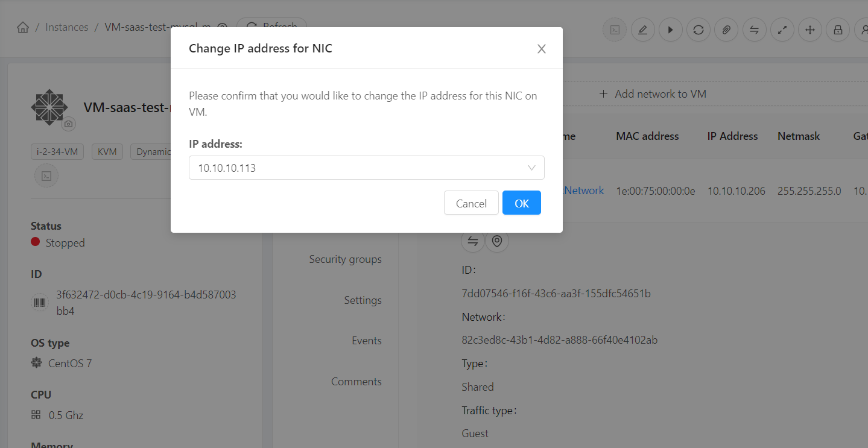Start the instance with the play icon
Screen dimensions: 868x448
670,30
